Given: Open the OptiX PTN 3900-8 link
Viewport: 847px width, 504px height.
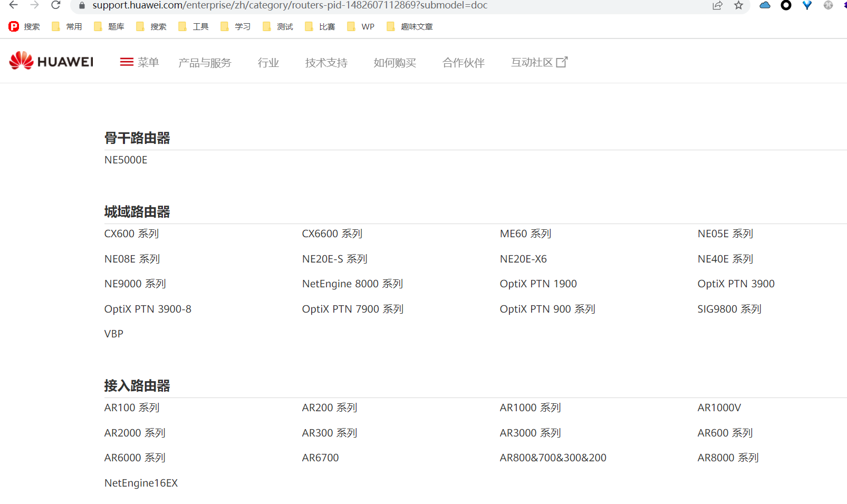Looking at the screenshot, I should tap(148, 309).
